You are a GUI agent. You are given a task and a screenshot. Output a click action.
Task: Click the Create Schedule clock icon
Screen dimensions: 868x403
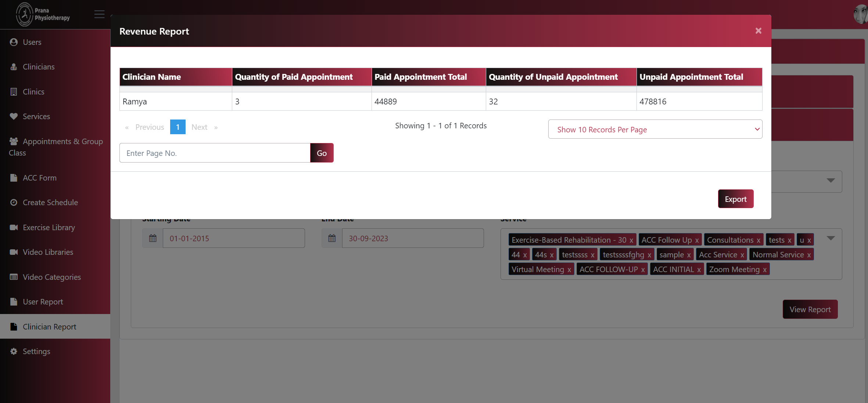(x=14, y=203)
